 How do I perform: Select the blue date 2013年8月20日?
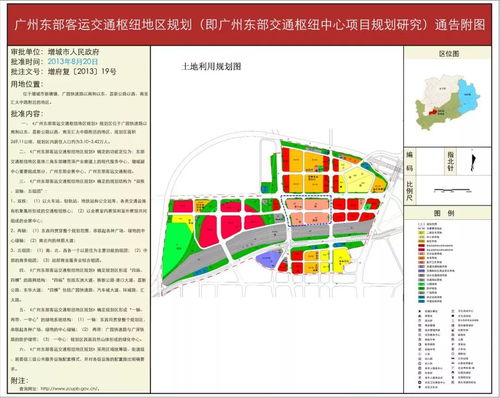point(73,62)
